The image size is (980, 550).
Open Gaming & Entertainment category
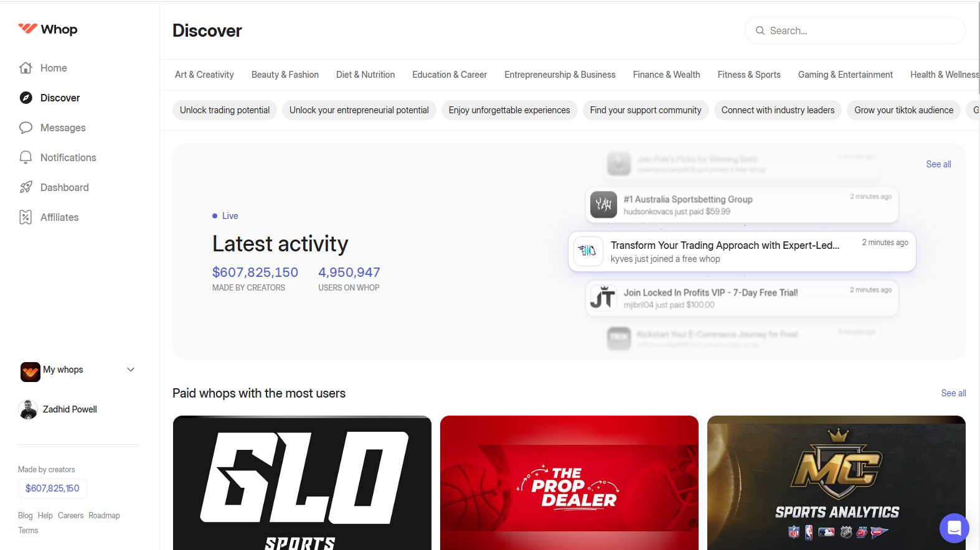click(846, 75)
